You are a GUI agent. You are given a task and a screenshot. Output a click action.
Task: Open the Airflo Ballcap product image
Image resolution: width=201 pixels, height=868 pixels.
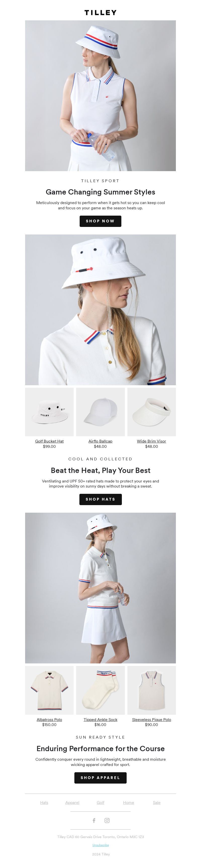100,412
